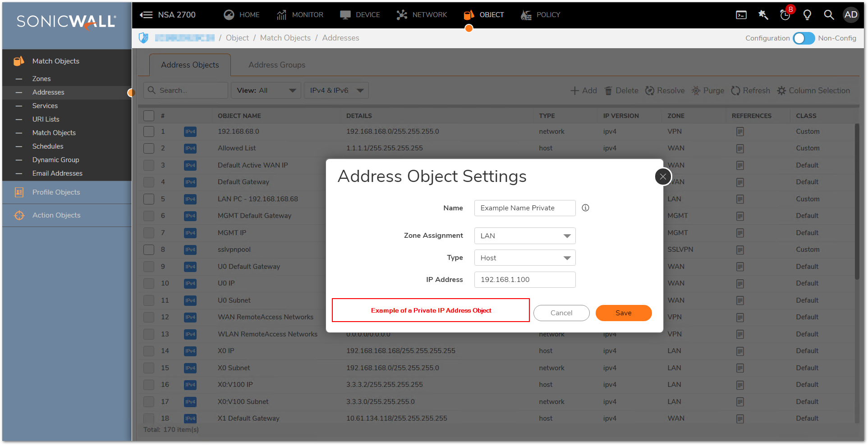The image size is (868, 445).
Task: Open the notifications clock icon with badge
Action: click(x=785, y=15)
